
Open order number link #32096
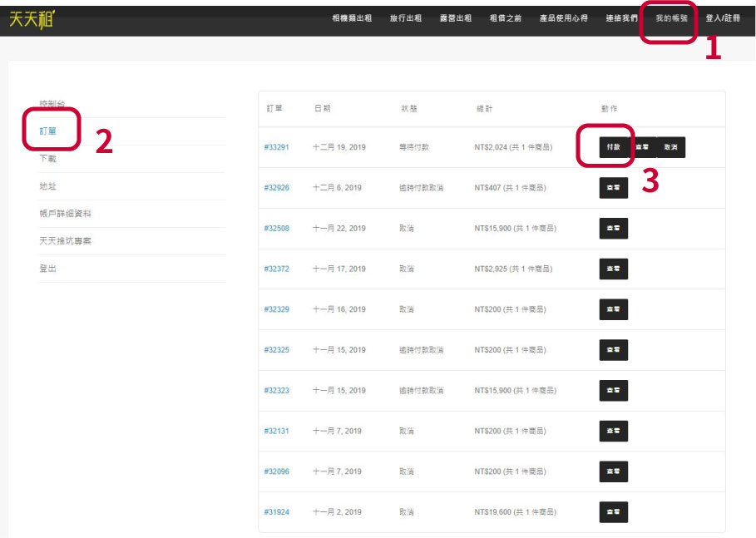[x=277, y=471]
